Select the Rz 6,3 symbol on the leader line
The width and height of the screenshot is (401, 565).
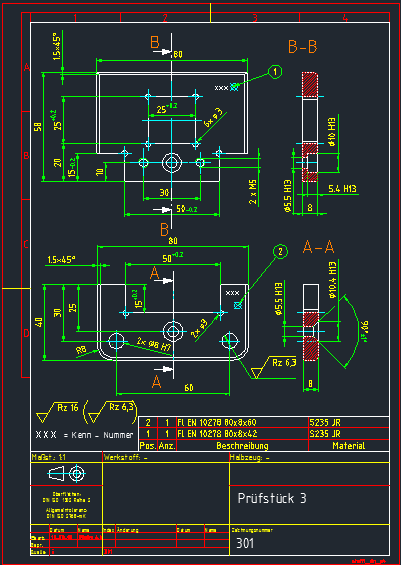coord(273,368)
